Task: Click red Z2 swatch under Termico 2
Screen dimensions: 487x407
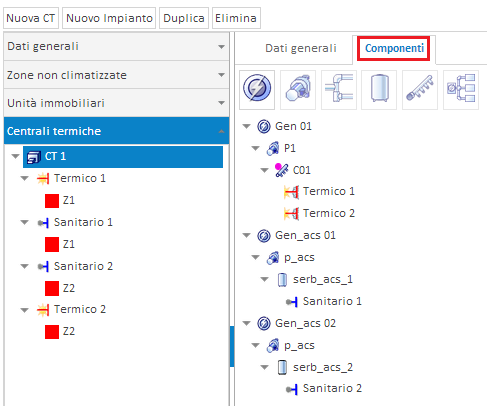Action: tap(52, 332)
